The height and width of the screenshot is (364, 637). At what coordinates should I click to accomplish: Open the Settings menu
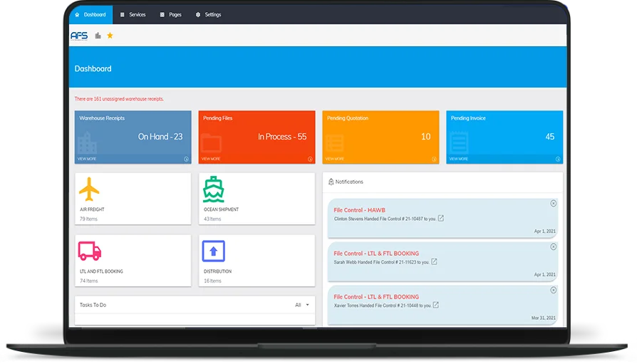click(208, 15)
